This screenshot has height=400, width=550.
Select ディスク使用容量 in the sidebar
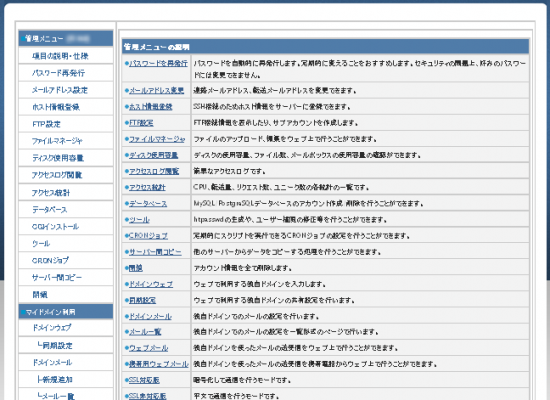point(58,158)
